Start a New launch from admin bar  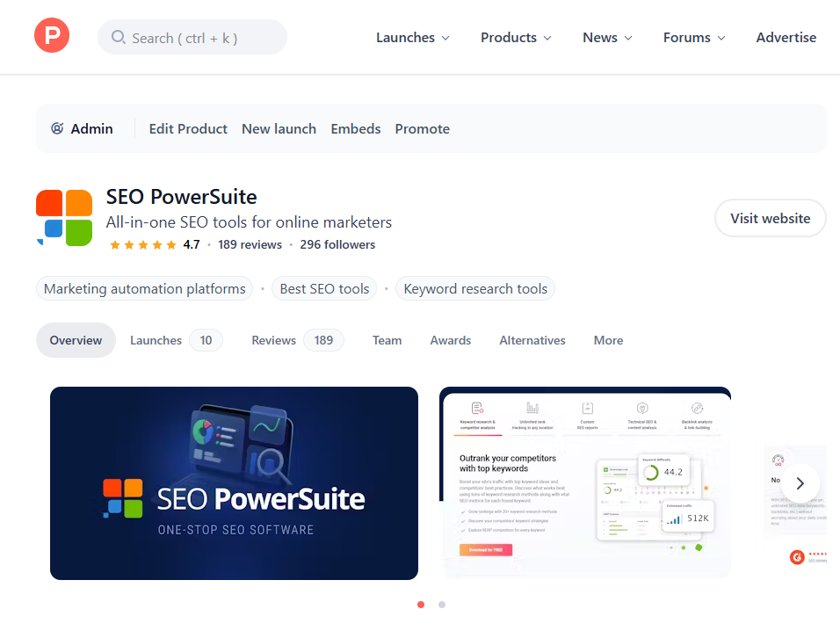pos(279,129)
